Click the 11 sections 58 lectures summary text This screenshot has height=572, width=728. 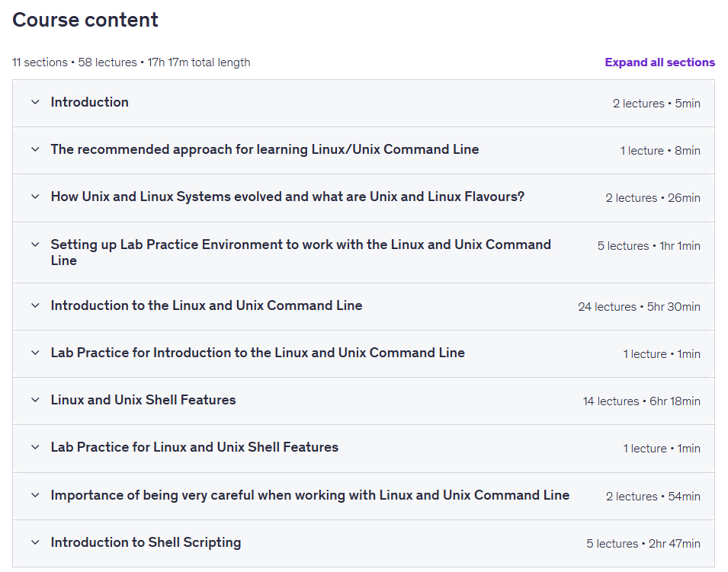click(131, 62)
